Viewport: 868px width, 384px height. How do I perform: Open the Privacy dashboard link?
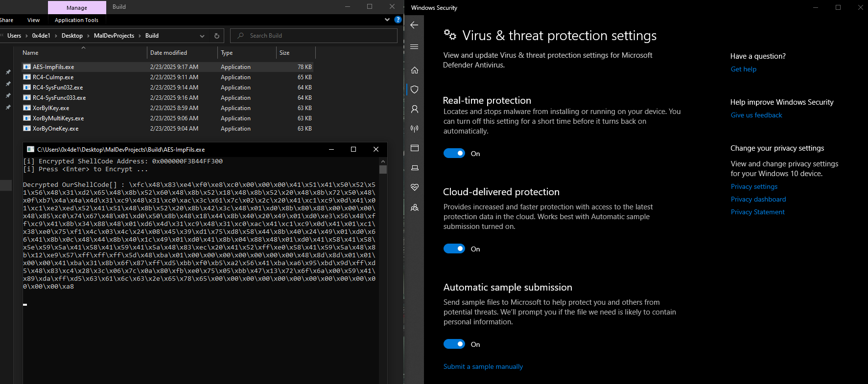pyautogui.click(x=758, y=199)
